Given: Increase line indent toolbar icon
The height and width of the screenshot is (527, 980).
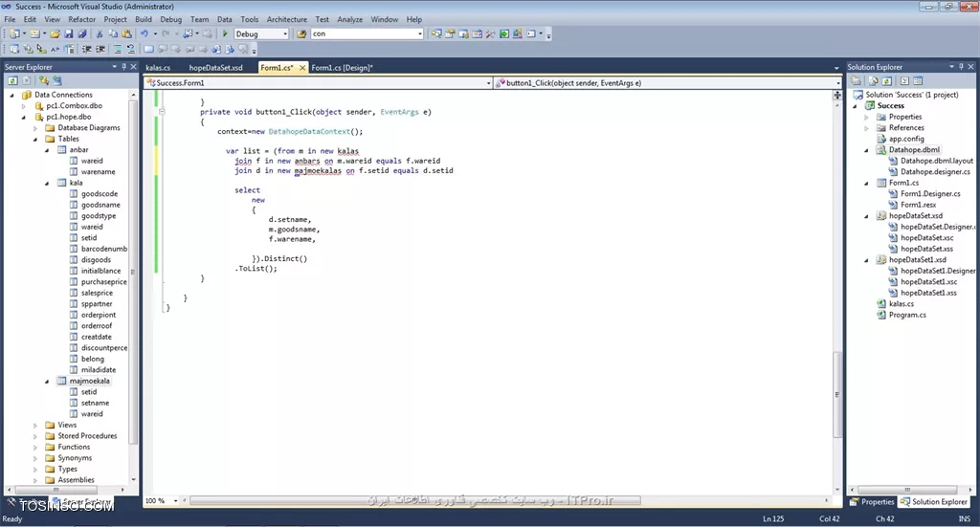Looking at the screenshot, I should [x=100, y=49].
